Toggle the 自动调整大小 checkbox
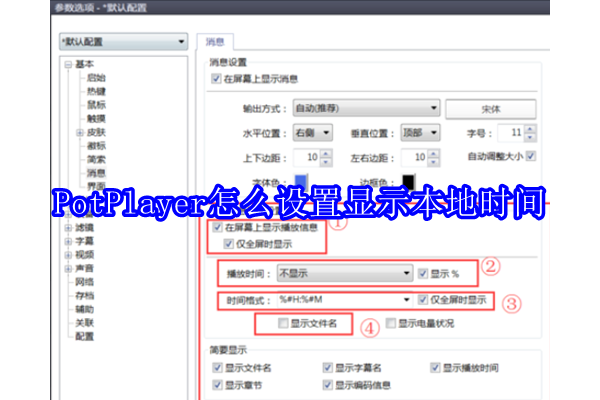600x400 pixels. (x=530, y=156)
